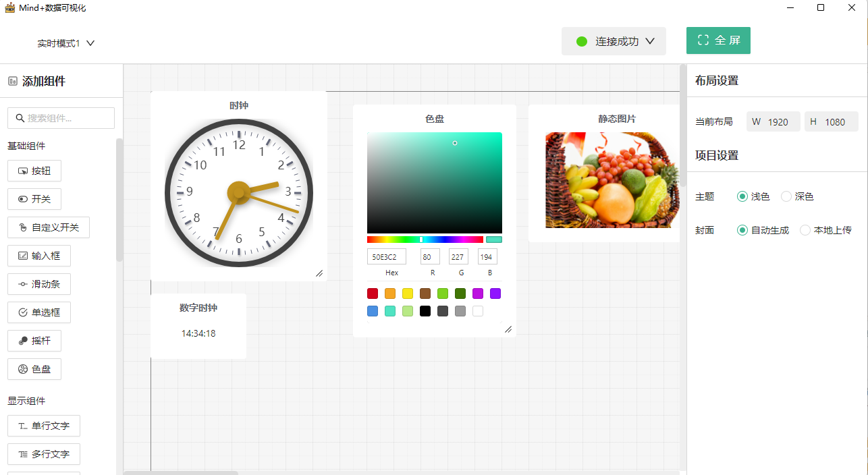868x475 pixels.
Task: Click the fullscreen brackets icon
Action: pos(703,40)
